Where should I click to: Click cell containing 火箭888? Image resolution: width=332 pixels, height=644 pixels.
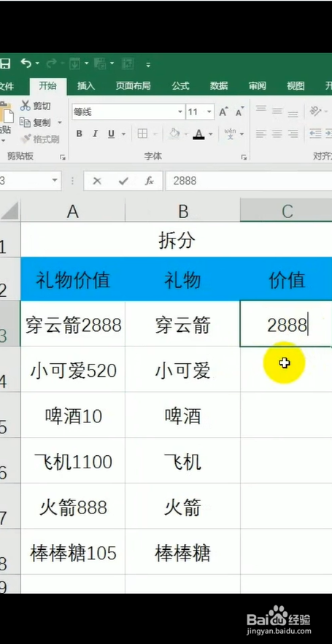pyautogui.click(x=73, y=508)
